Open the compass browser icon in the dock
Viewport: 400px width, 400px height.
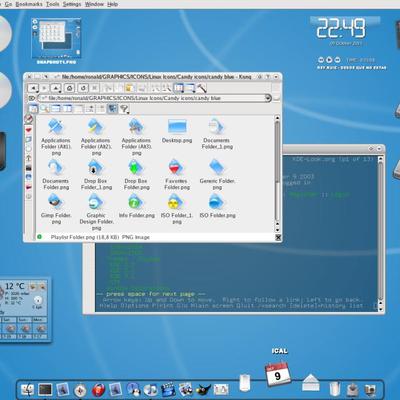tap(80, 390)
